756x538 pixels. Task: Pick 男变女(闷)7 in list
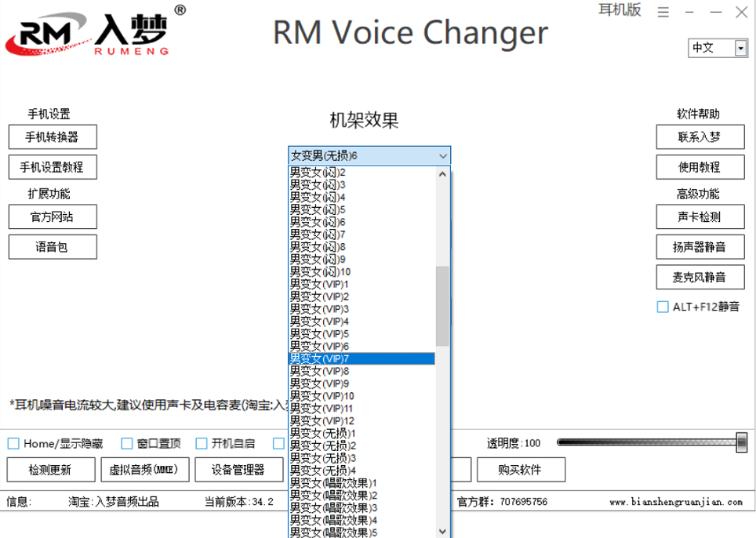pyautogui.click(x=362, y=234)
